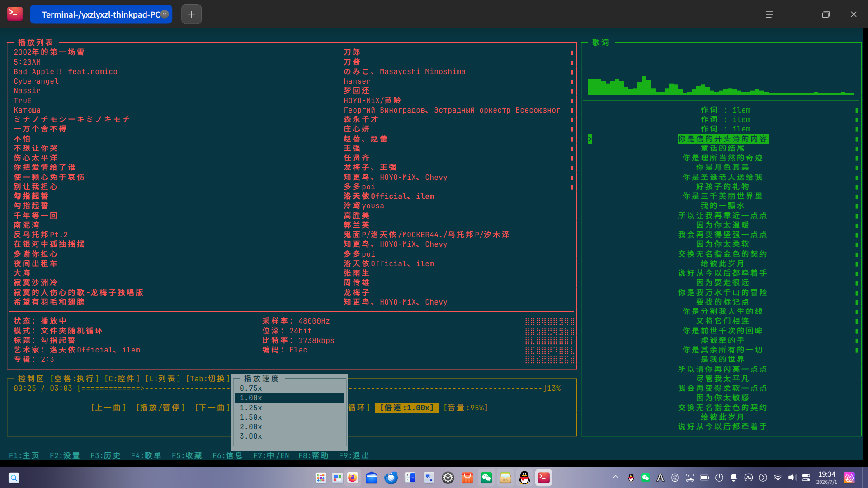This screenshot has width=868, height=488.
Task: Click the 音量:95% volume control
Action: (466, 408)
